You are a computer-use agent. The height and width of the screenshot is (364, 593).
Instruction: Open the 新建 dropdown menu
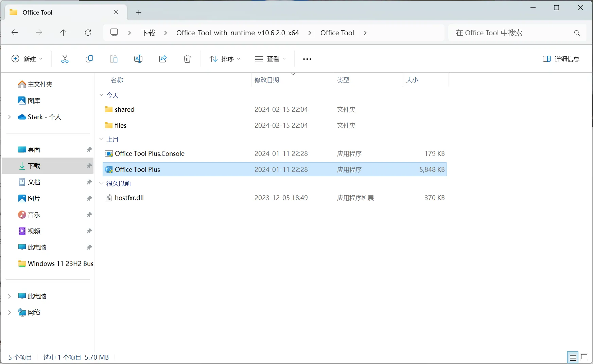pyautogui.click(x=27, y=59)
